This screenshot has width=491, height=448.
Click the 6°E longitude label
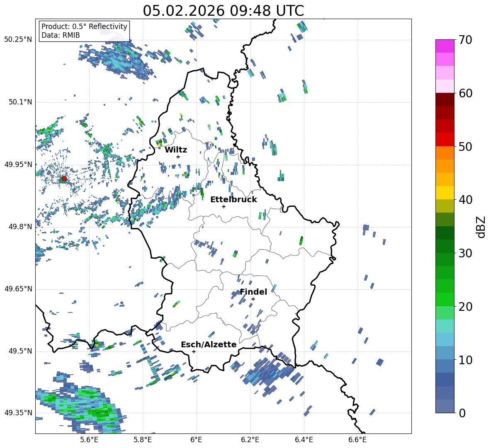(x=196, y=440)
